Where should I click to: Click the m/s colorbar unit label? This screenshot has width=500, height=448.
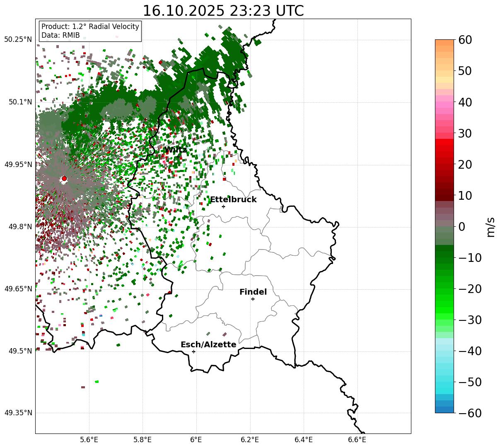[491, 227]
